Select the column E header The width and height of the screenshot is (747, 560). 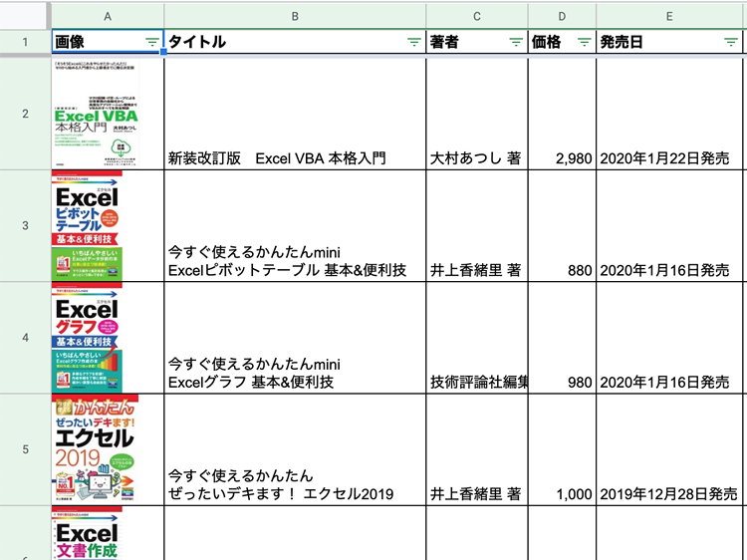(668, 16)
